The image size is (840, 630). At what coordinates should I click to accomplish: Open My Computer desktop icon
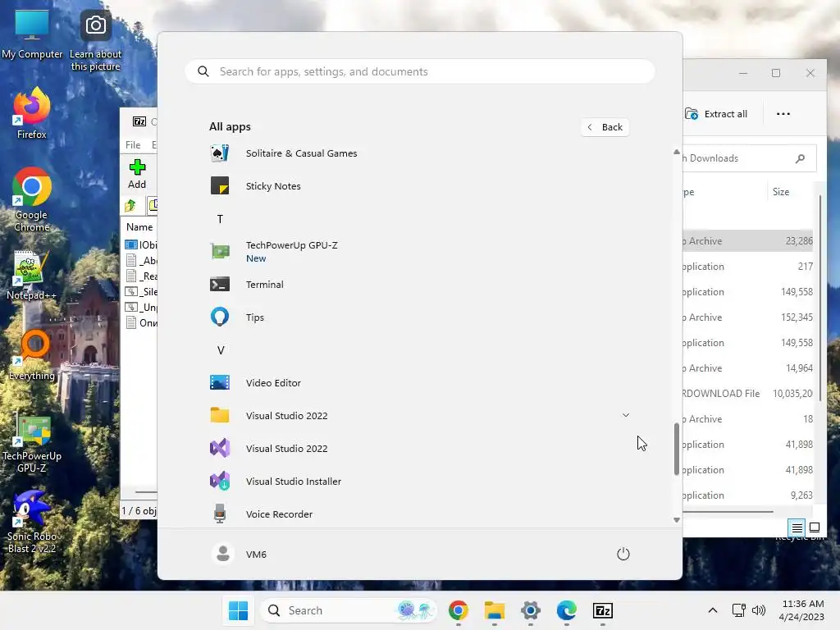pos(32,34)
